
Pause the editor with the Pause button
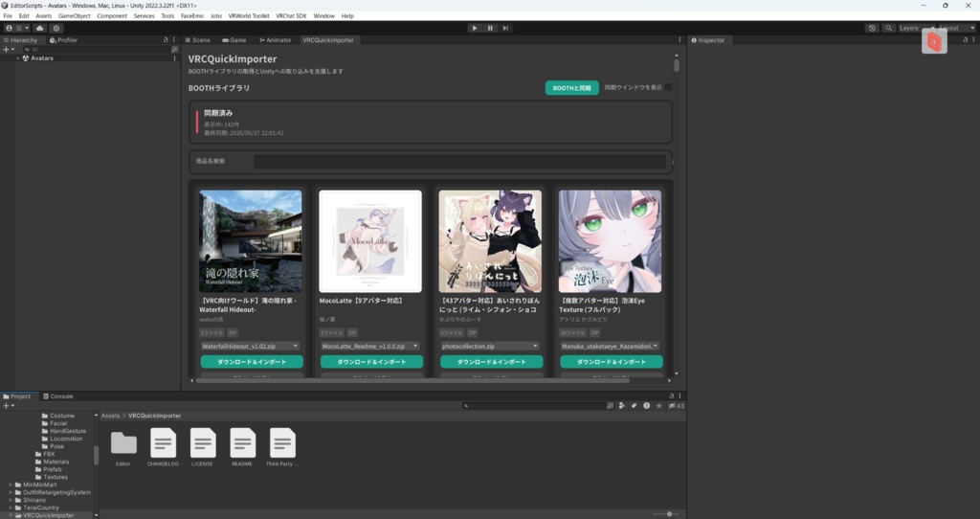pyautogui.click(x=490, y=28)
